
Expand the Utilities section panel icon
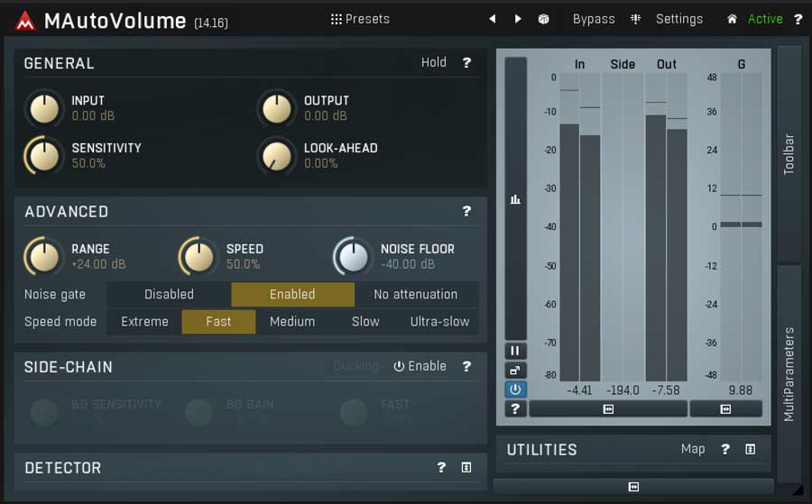click(750, 449)
